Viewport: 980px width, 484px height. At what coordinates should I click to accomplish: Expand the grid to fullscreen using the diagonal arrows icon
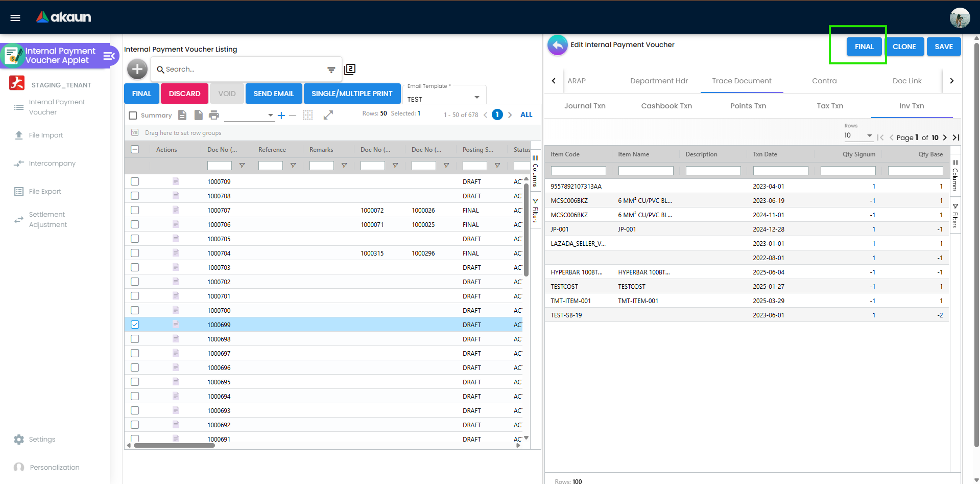tap(328, 114)
